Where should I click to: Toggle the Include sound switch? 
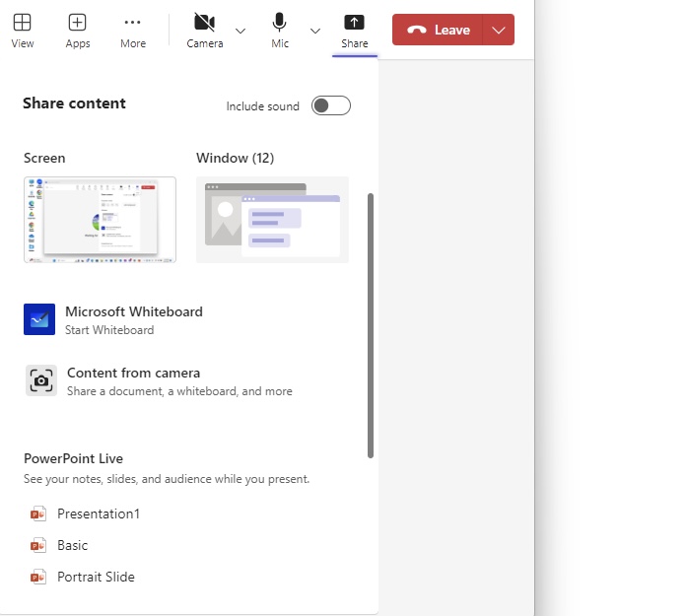pos(331,105)
